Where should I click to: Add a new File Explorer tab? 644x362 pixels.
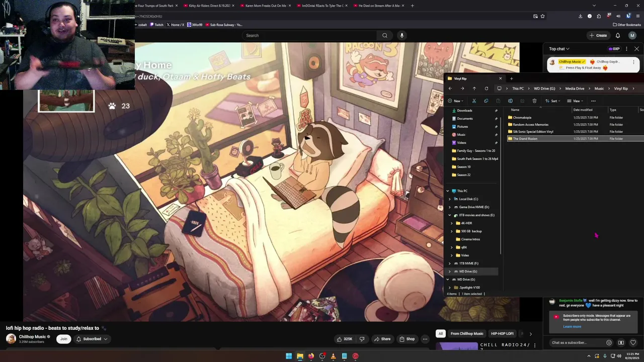[x=511, y=78]
